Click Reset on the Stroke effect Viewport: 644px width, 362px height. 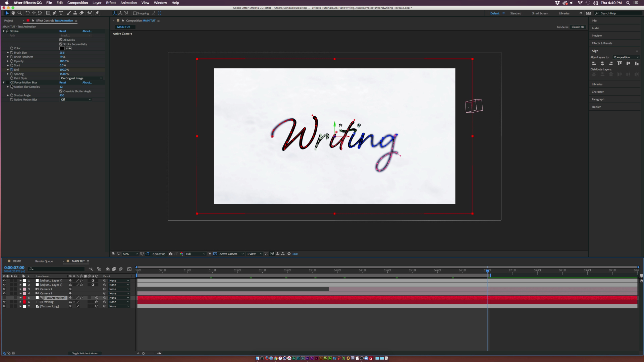point(63,31)
